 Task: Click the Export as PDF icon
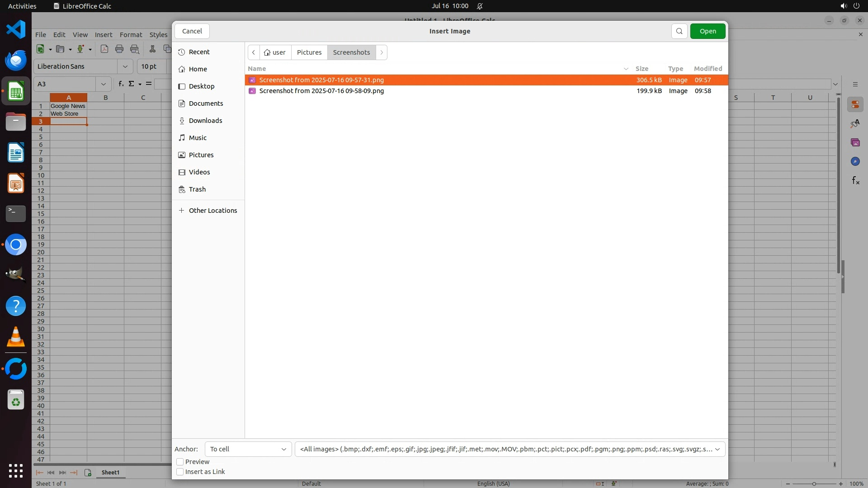(x=104, y=49)
